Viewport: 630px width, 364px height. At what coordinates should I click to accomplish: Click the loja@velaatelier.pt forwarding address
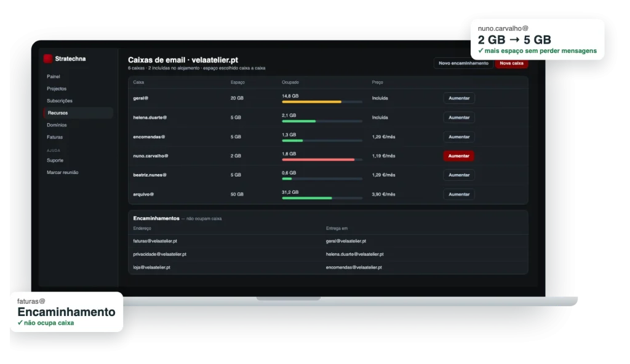(x=151, y=267)
